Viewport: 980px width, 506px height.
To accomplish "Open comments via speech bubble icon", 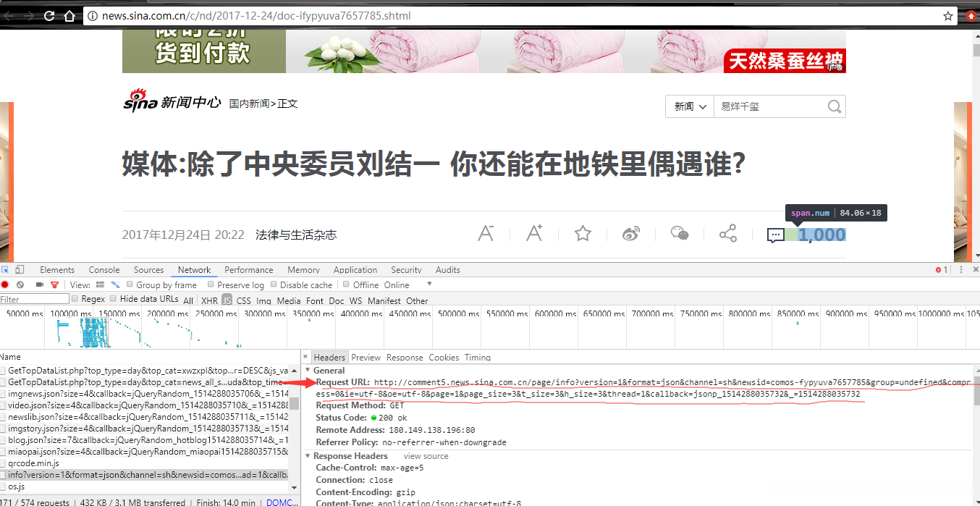I will click(x=775, y=235).
